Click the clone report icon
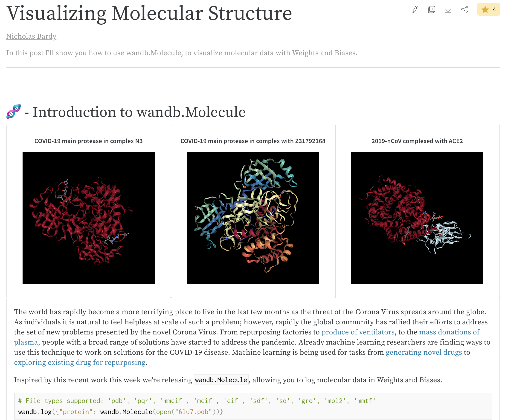This screenshot has height=420, width=505. [431, 10]
